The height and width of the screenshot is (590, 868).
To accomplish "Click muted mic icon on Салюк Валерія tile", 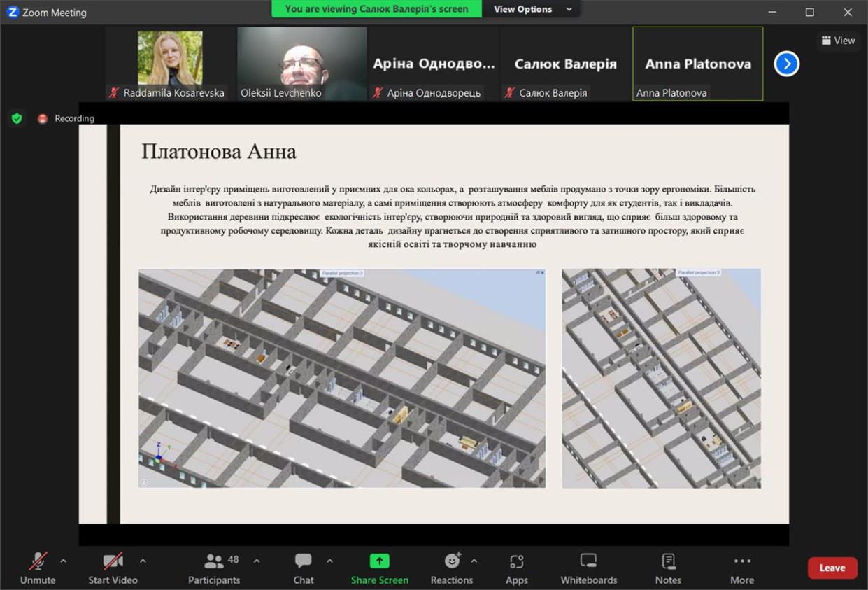I will [509, 92].
